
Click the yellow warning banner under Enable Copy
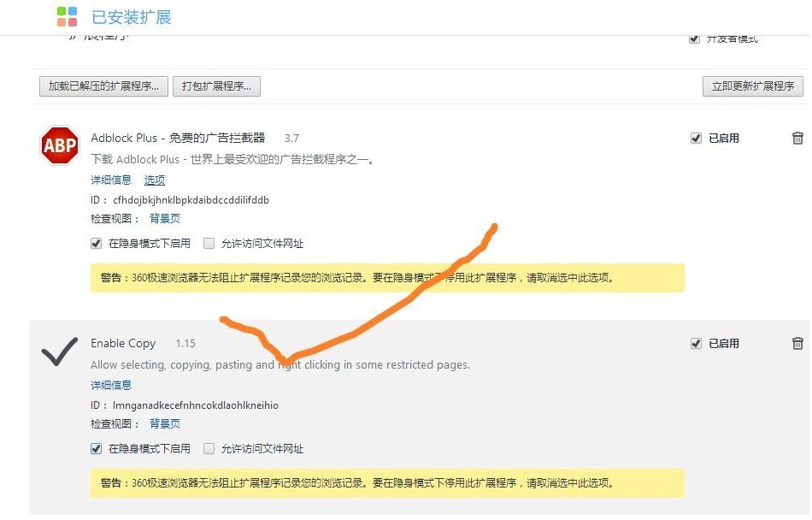pyautogui.click(x=387, y=482)
